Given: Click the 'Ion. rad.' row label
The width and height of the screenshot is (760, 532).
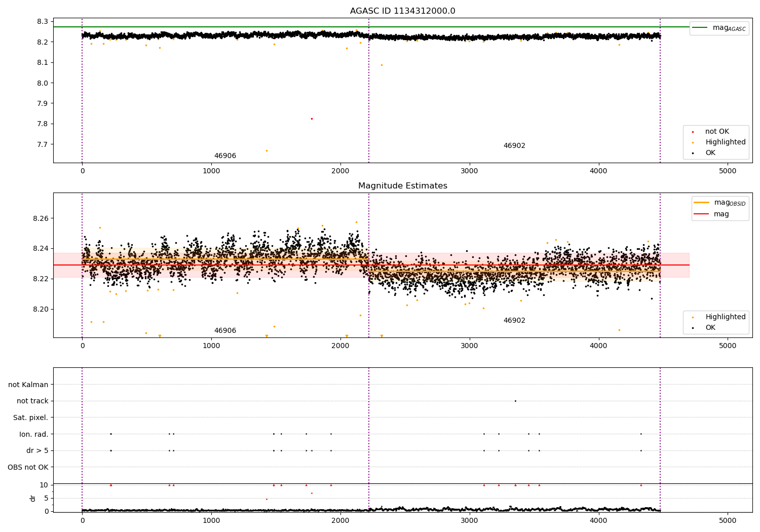Looking at the screenshot, I should [34, 434].
